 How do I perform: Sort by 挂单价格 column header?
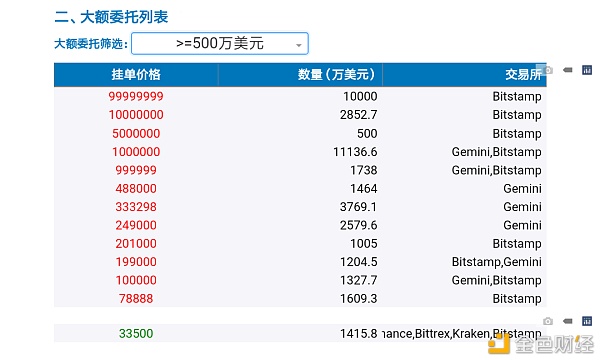coord(136,75)
